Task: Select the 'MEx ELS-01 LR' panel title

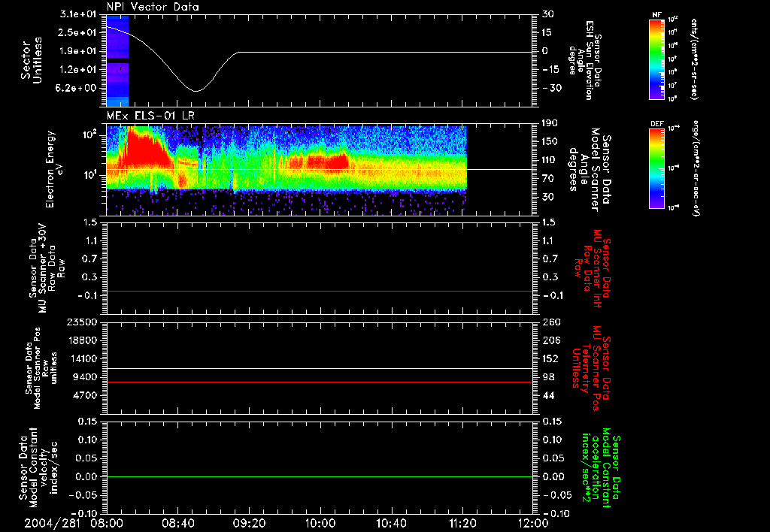Action: (150, 116)
